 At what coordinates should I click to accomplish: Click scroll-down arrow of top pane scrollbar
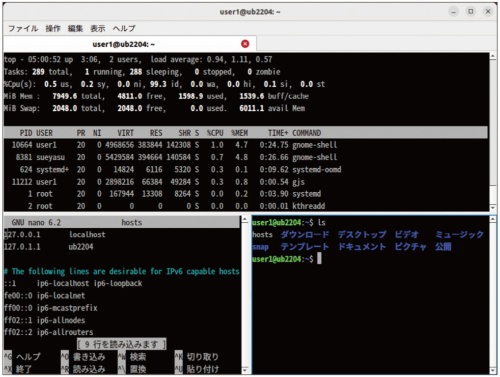tap(493, 208)
